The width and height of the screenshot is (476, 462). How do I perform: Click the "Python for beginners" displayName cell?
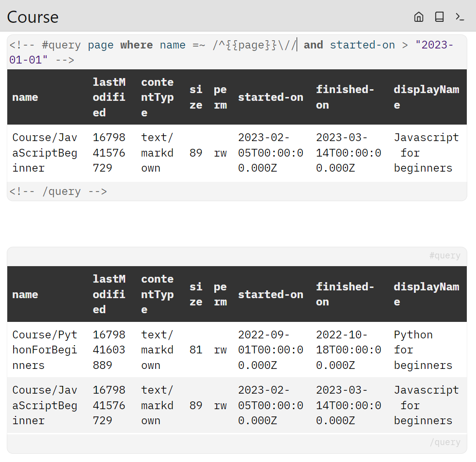point(423,350)
